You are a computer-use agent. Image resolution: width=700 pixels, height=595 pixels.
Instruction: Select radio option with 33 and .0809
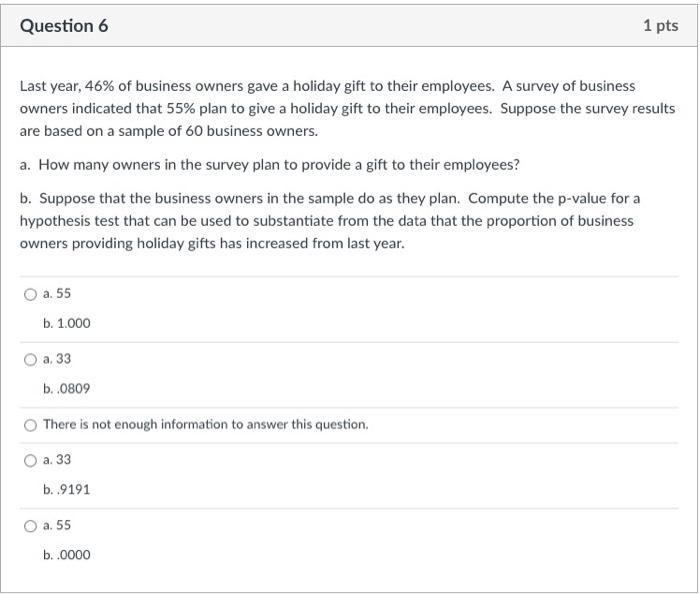pos(30,360)
